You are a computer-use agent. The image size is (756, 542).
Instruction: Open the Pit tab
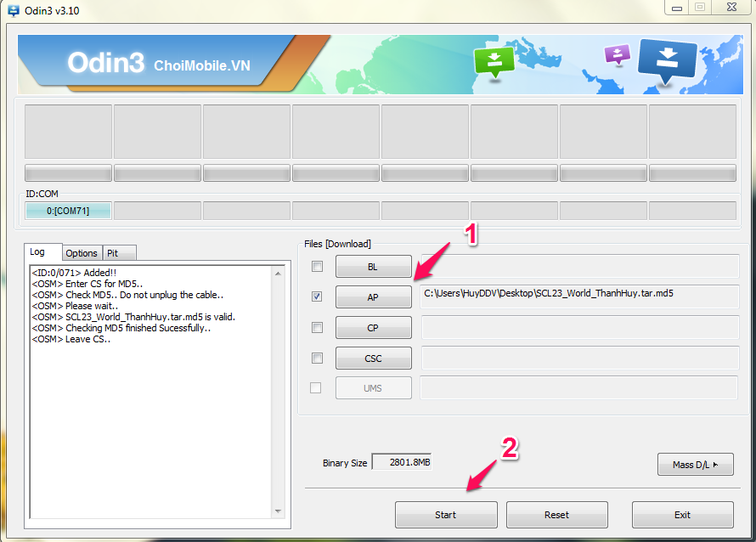pos(119,253)
